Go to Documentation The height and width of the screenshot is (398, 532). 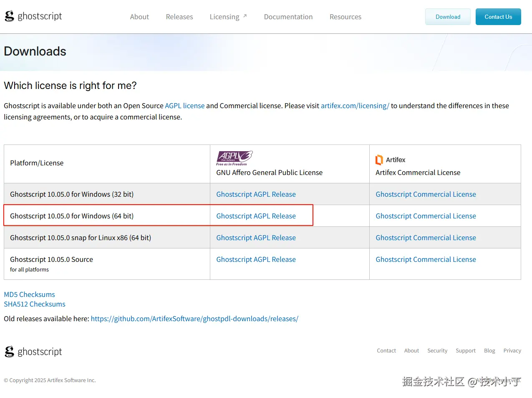pyautogui.click(x=288, y=17)
